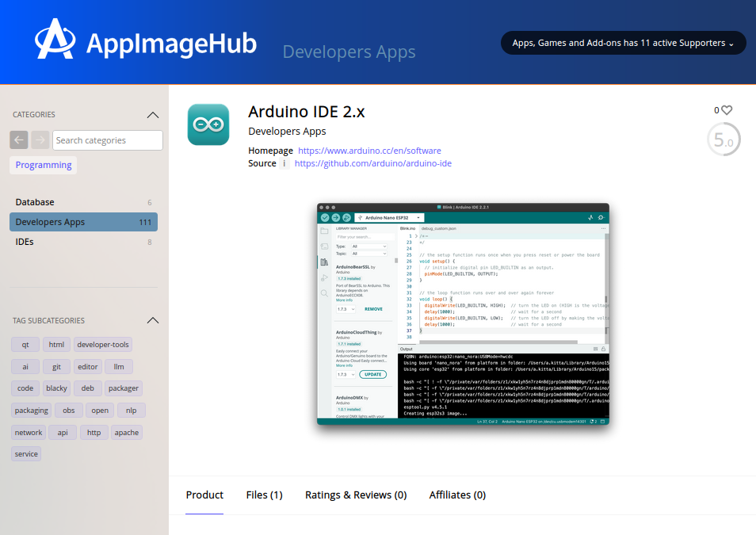Filter by the developer-tools tag
Viewport: 756px width, 535px height.
click(103, 345)
